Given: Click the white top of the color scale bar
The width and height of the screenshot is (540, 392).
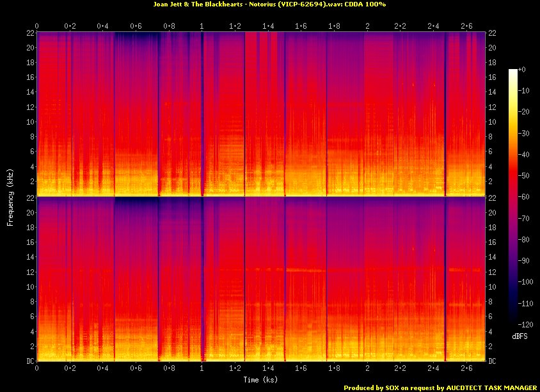Looking at the screenshot, I should (x=513, y=72).
